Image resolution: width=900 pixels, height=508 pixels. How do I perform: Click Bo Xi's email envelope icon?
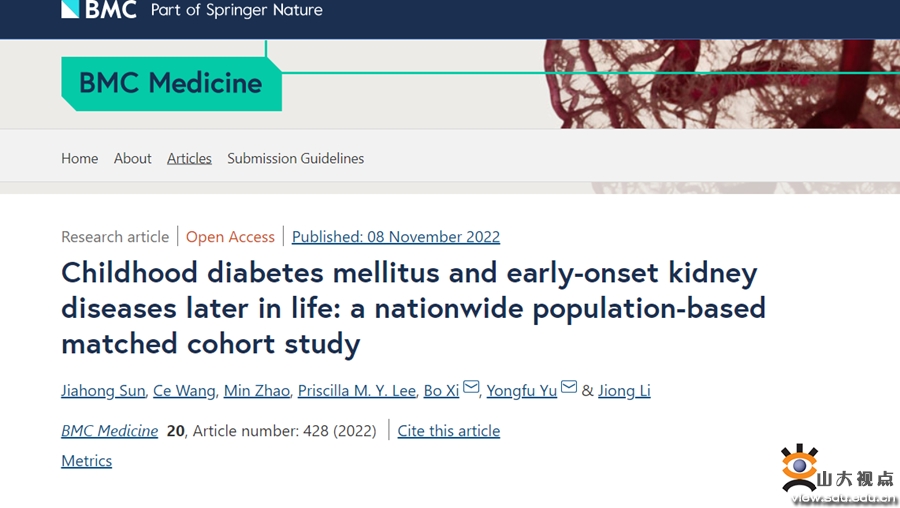pos(471,388)
